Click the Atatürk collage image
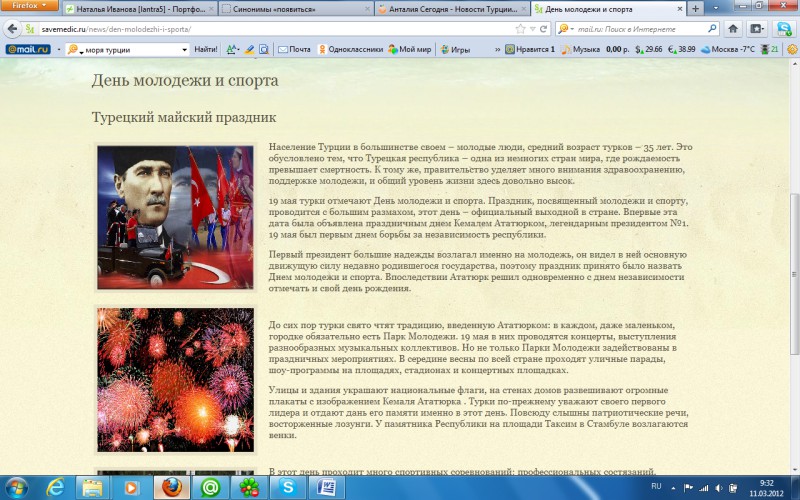The width and height of the screenshot is (800, 500). (x=175, y=217)
